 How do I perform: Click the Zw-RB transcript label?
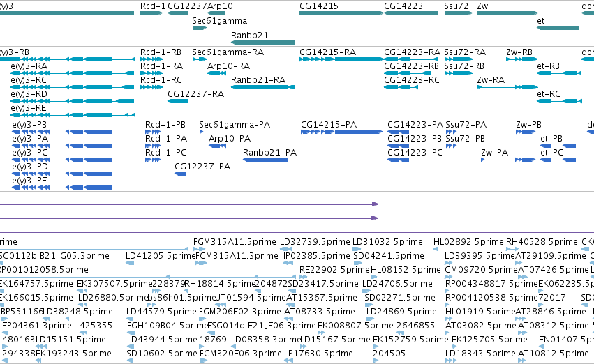pyautogui.click(x=519, y=52)
